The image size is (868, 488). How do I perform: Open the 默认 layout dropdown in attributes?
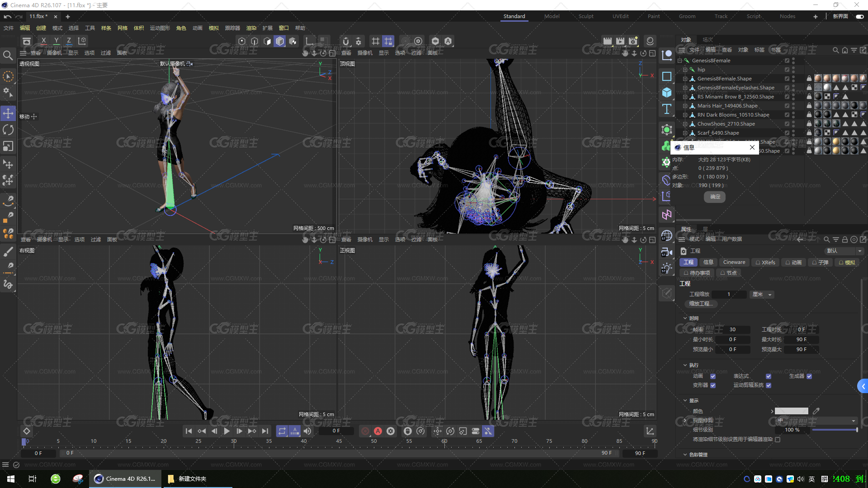(844, 251)
